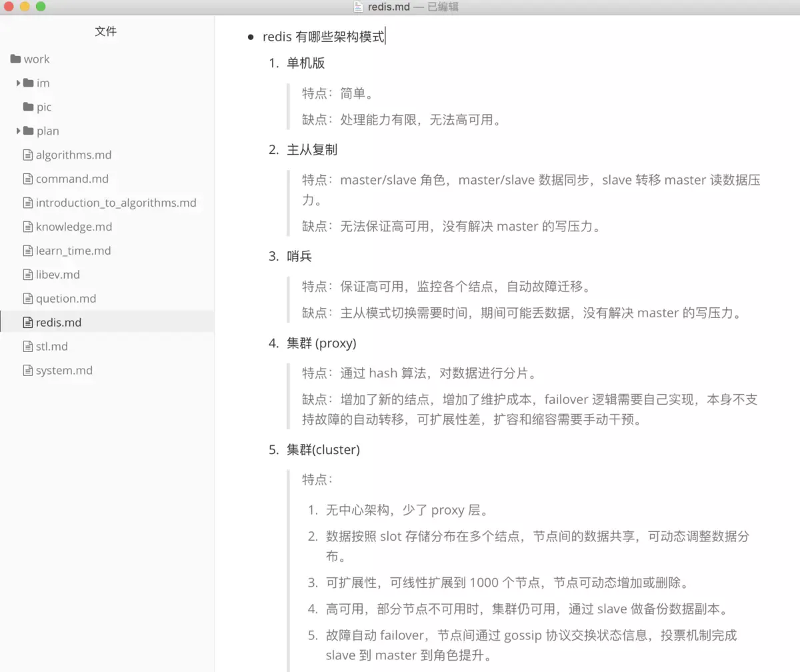Click the algorithms.md file icon

click(x=27, y=155)
